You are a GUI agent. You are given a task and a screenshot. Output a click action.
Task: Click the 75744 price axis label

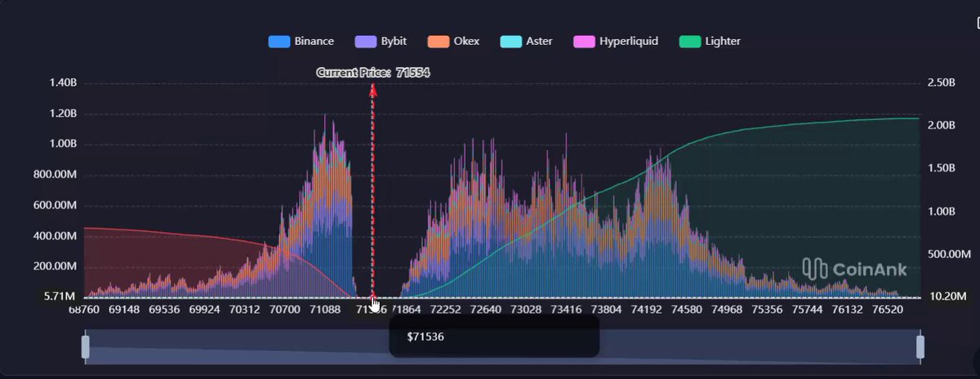click(x=806, y=310)
